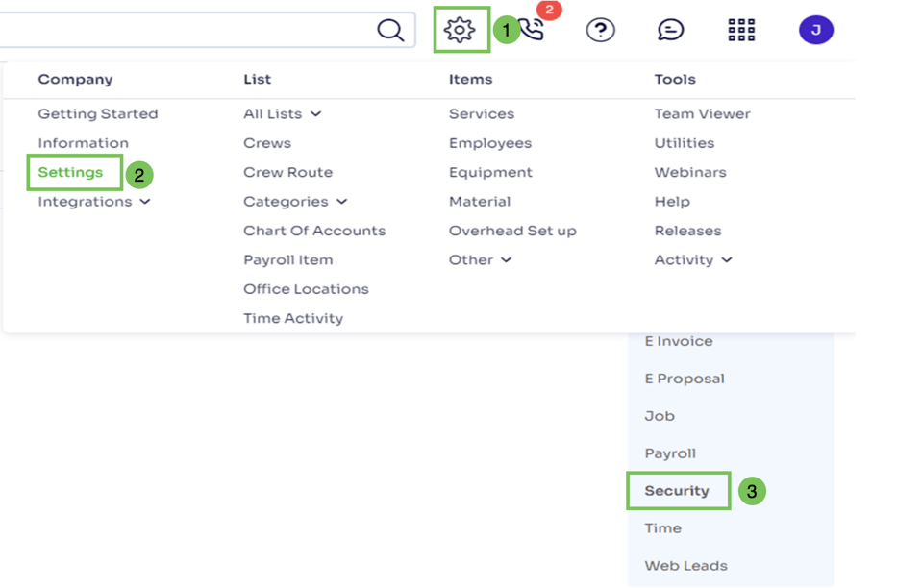Click the settings gear icon
The image size is (922, 588).
460,30
